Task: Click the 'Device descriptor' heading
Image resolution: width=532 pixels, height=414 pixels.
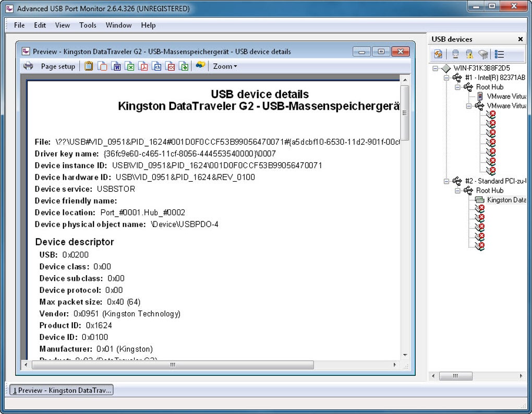Action: point(75,242)
